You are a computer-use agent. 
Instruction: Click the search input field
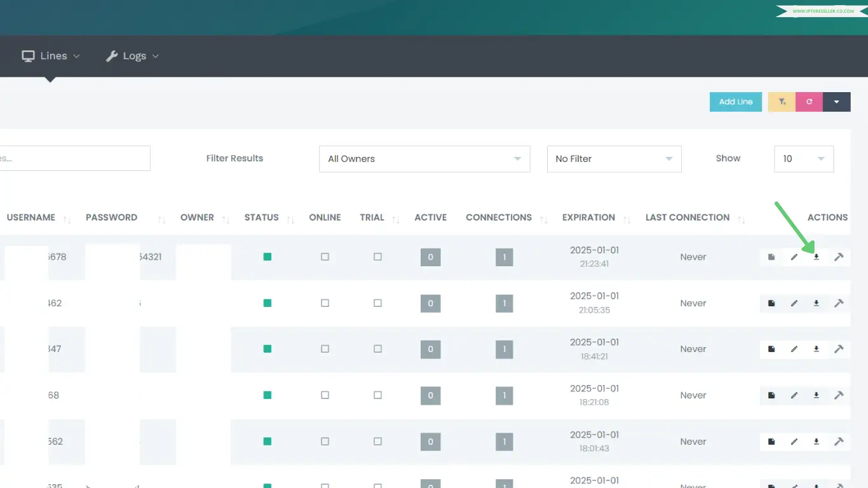75,158
